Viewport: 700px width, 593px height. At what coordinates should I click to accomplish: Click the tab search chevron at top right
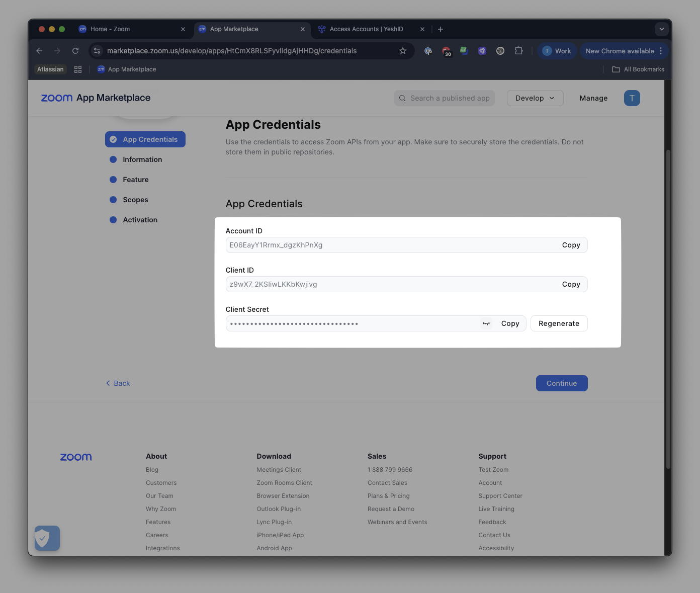(x=662, y=29)
